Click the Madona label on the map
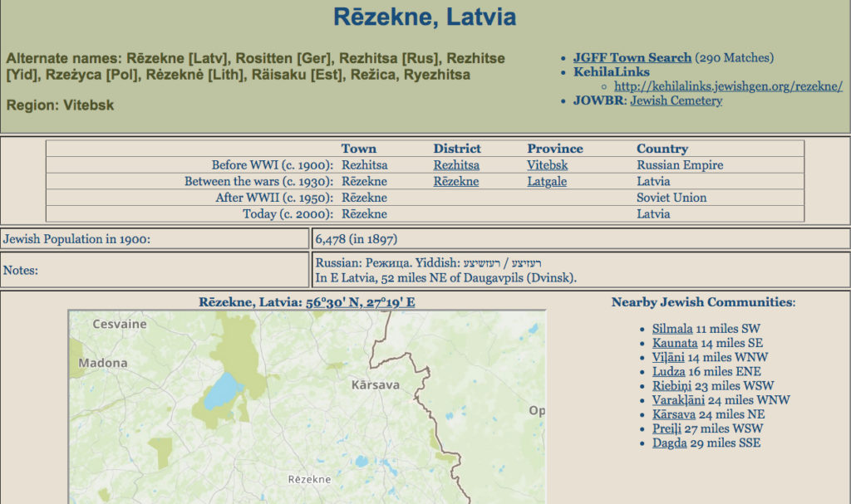851x504 pixels. (x=103, y=363)
